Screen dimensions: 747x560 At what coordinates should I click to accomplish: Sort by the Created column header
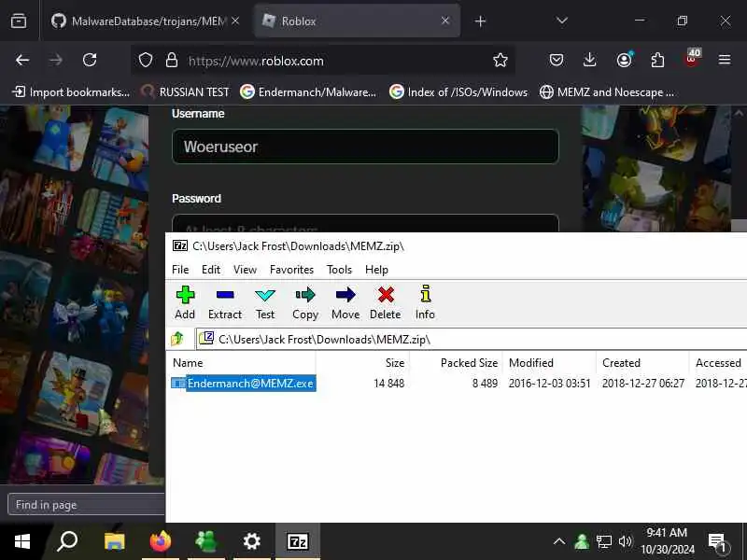[621, 363]
